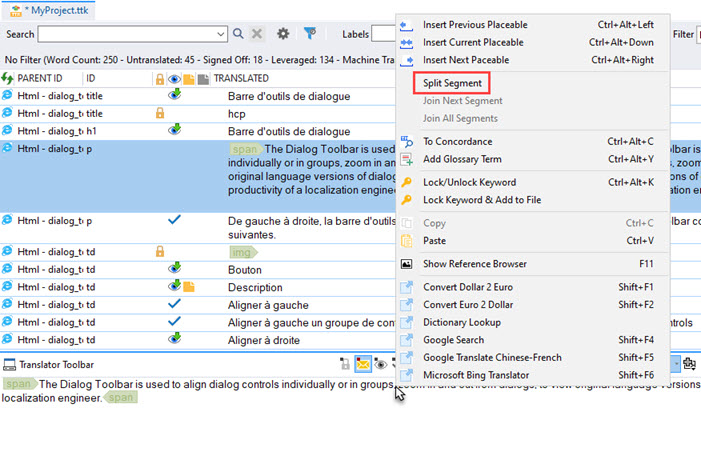701x452 pixels.
Task: Click the clear search X icon
Action: pyautogui.click(x=257, y=34)
